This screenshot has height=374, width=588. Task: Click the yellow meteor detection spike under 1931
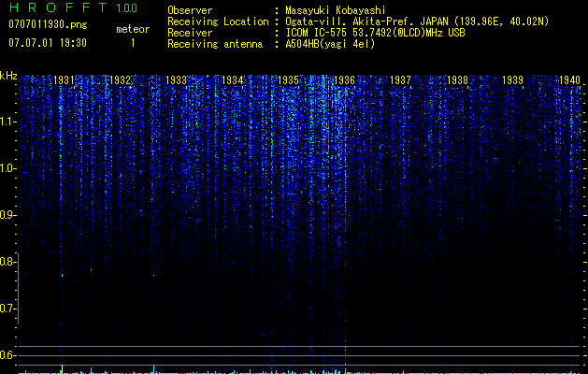[x=62, y=368]
